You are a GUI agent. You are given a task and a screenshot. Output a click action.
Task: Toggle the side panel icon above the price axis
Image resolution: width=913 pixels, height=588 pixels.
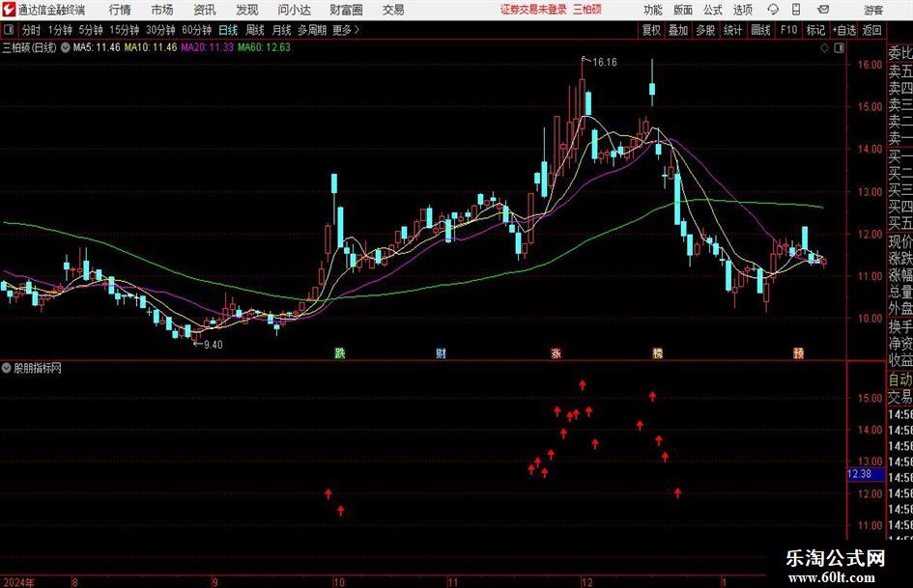click(x=839, y=48)
